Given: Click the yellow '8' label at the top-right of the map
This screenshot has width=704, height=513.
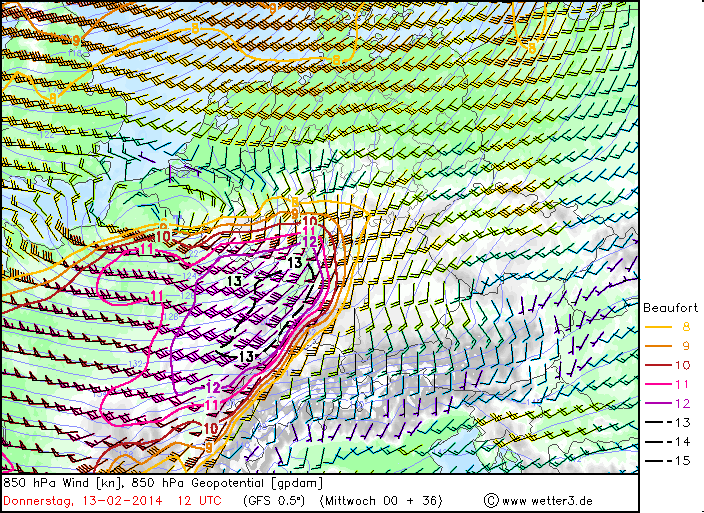Looking at the screenshot, I should click(x=532, y=48).
